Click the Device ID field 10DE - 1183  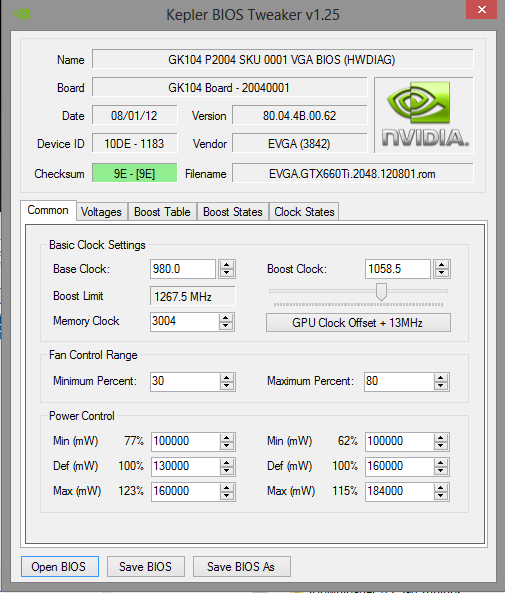coord(135,144)
